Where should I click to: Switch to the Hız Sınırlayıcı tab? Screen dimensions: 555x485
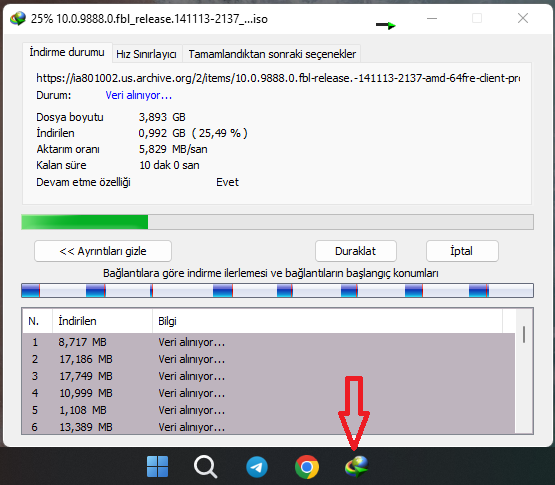146,54
